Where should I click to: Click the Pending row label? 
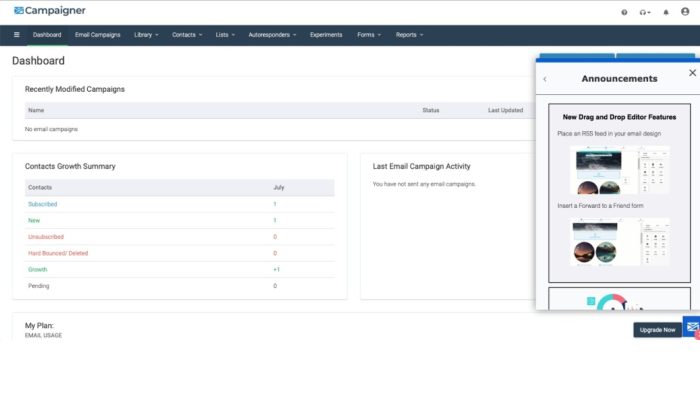[x=38, y=286]
